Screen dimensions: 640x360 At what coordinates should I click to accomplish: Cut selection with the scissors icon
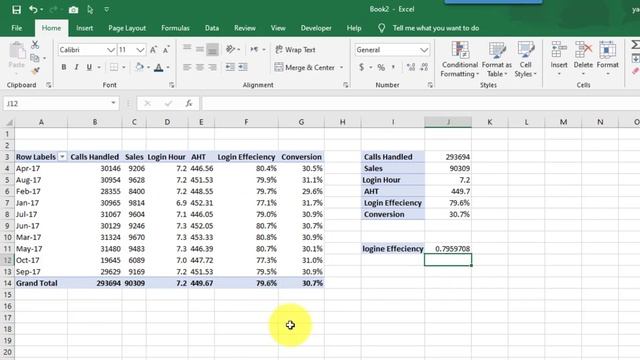tap(35, 44)
